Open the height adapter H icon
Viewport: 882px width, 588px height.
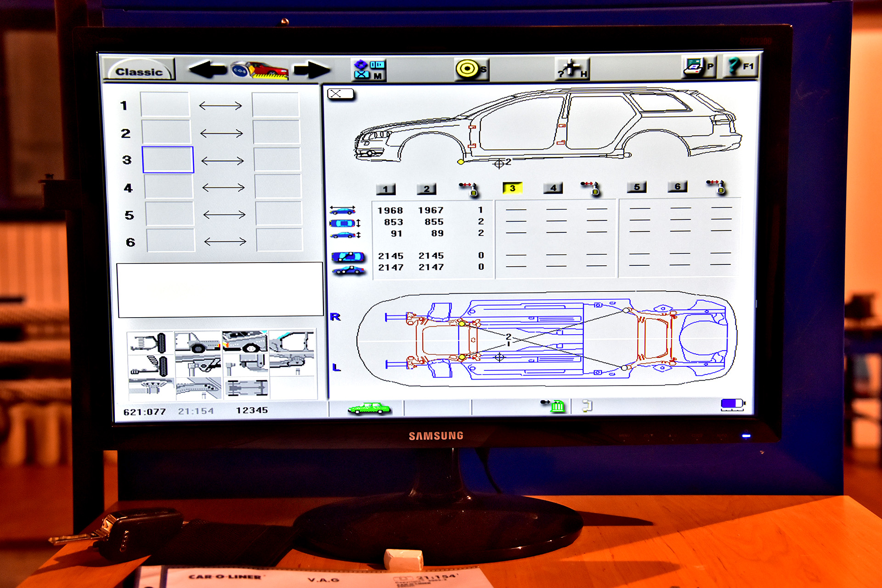(571, 69)
